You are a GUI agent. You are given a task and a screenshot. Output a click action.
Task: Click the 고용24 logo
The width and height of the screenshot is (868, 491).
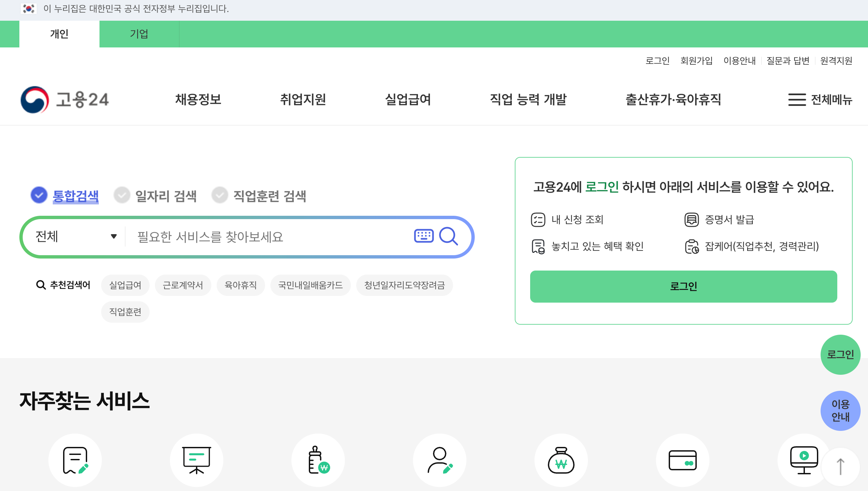tap(65, 100)
